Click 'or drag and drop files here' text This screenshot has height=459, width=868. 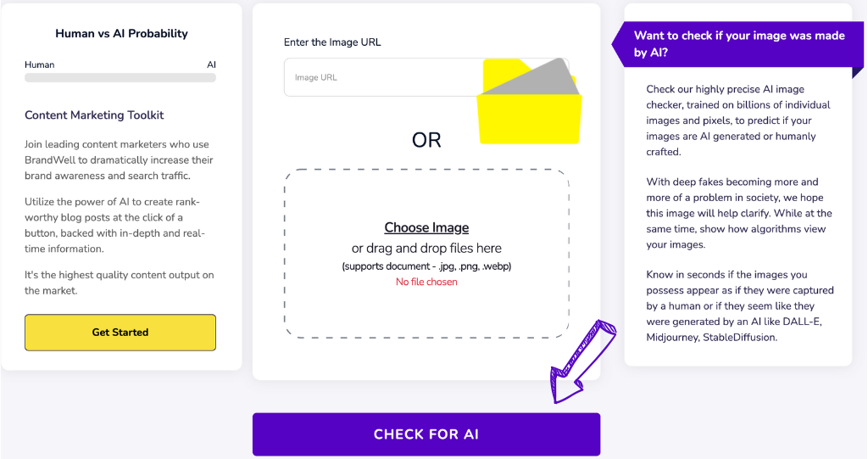point(426,249)
